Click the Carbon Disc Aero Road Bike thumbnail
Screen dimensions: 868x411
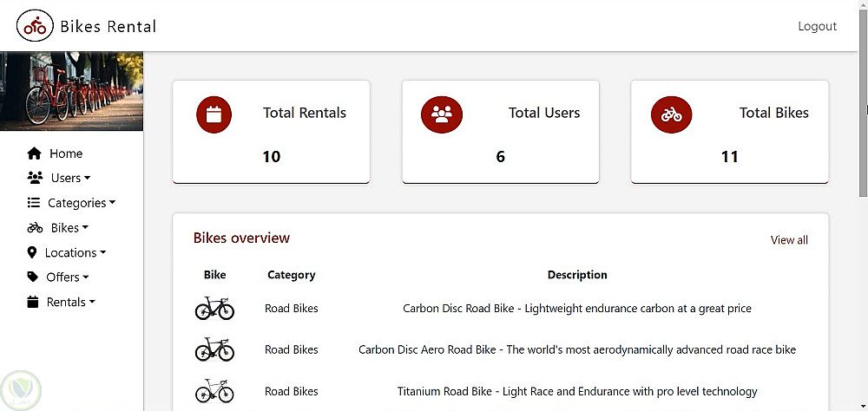pyautogui.click(x=214, y=349)
